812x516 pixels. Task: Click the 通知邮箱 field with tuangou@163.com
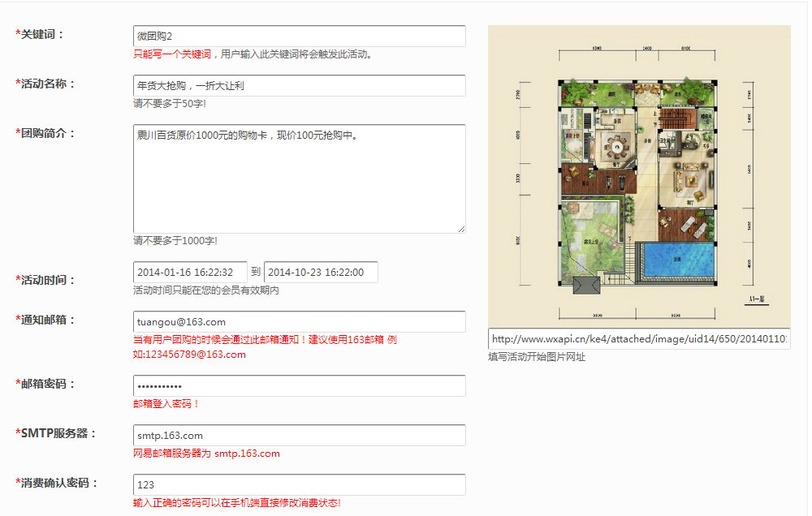pyautogui.click(x=299, y=322)
